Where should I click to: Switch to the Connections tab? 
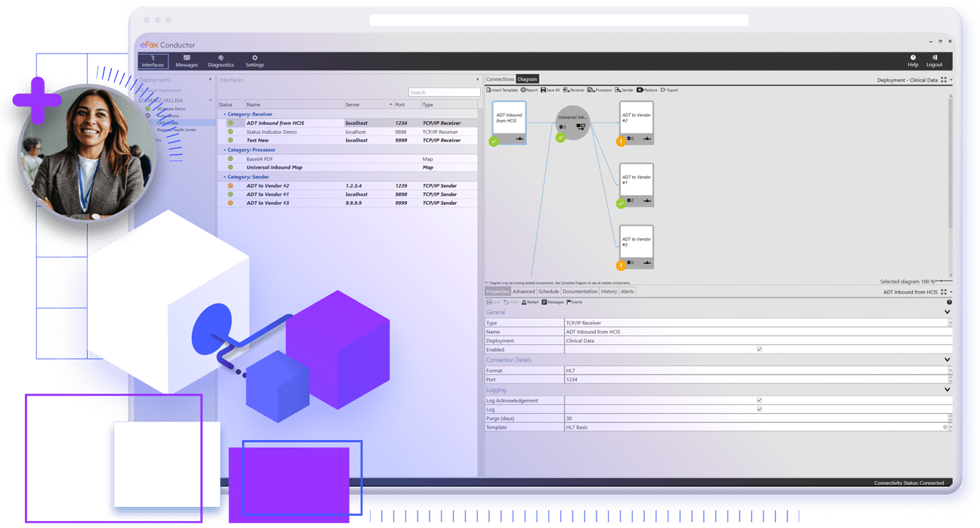tap(500, 79)
